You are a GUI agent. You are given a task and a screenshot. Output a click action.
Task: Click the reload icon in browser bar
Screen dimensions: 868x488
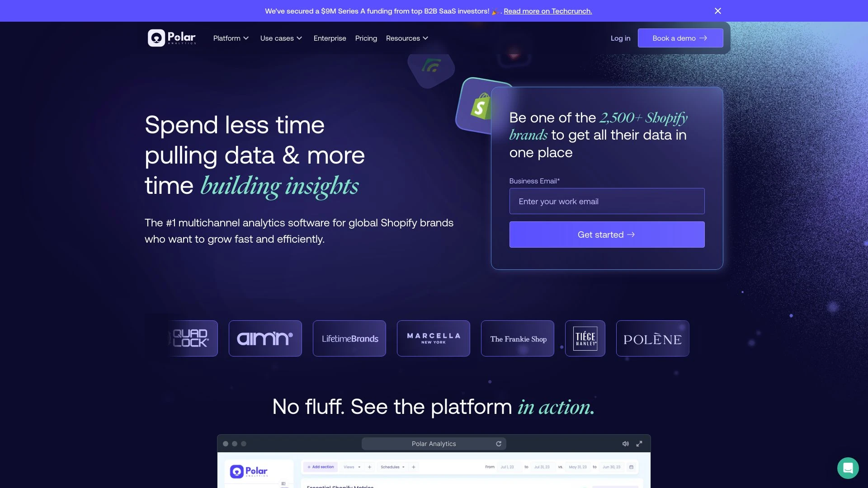(500, 444)
